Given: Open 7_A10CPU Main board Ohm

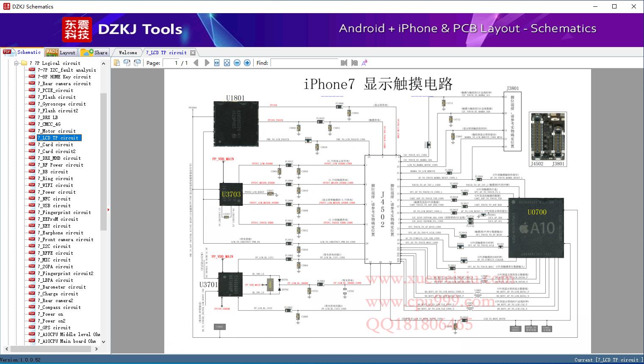Looking at the screenshot, I should 66,341.
